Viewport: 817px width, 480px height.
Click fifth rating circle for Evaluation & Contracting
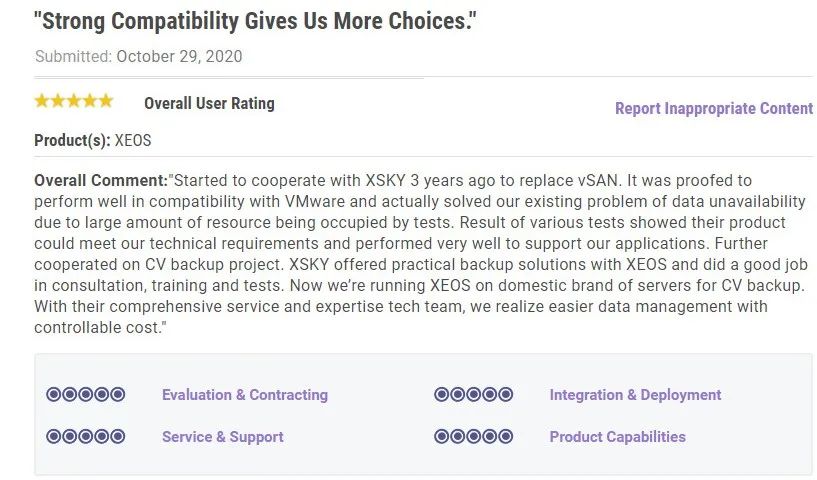pyautogui.click(x=118, y=395)
